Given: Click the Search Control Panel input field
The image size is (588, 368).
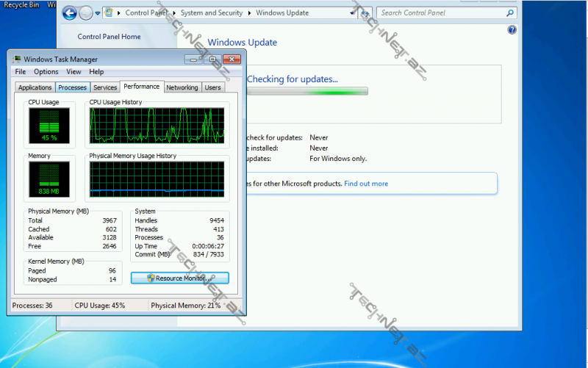Looking at the screenshot, I should tap(441, 12).
